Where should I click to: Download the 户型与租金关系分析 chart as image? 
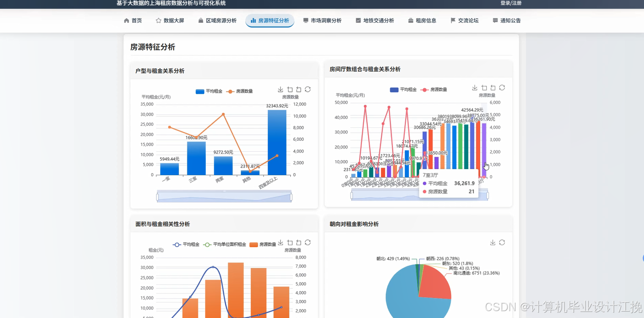[x=281, y=89]
